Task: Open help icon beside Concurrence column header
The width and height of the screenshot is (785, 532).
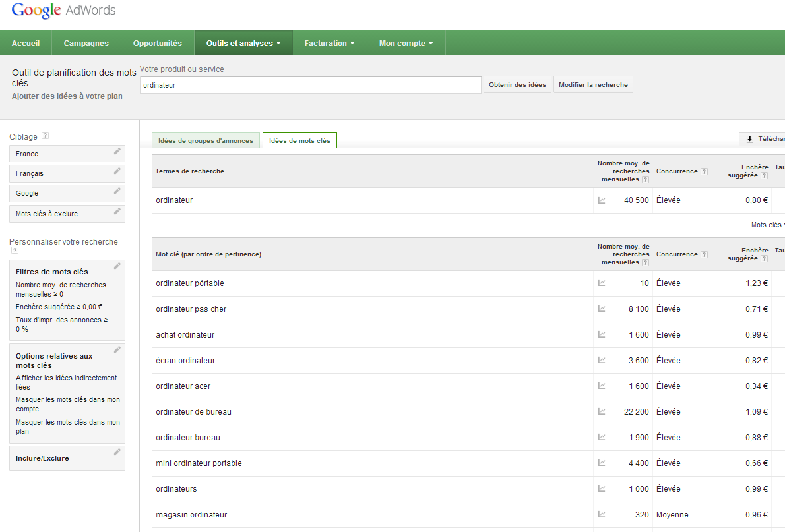Action: coord(704,171)
